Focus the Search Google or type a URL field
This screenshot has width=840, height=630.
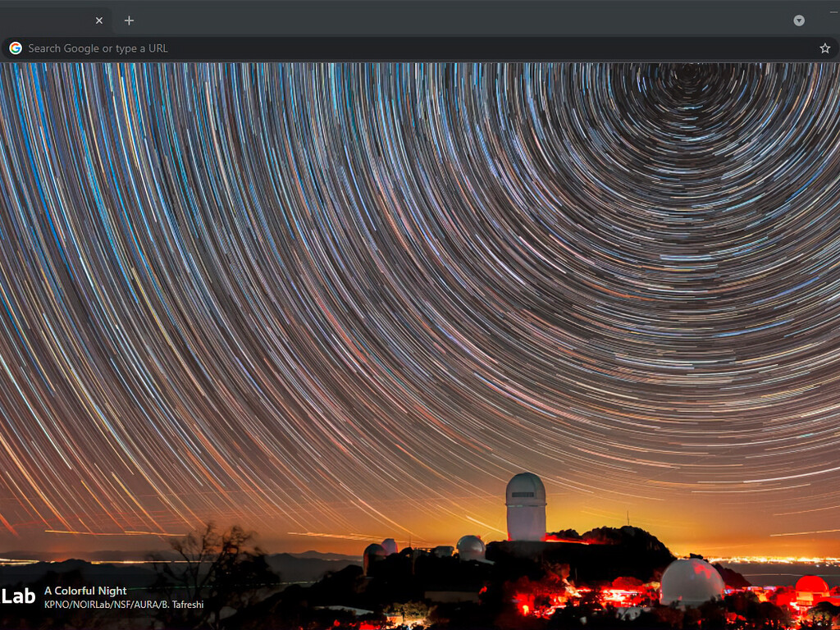[420, 48]
